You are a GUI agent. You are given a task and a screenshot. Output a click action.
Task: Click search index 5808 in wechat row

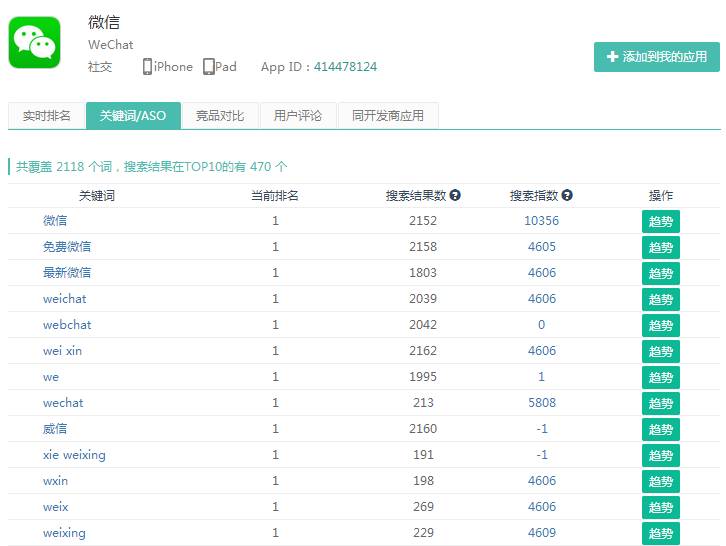click(542, 403)
